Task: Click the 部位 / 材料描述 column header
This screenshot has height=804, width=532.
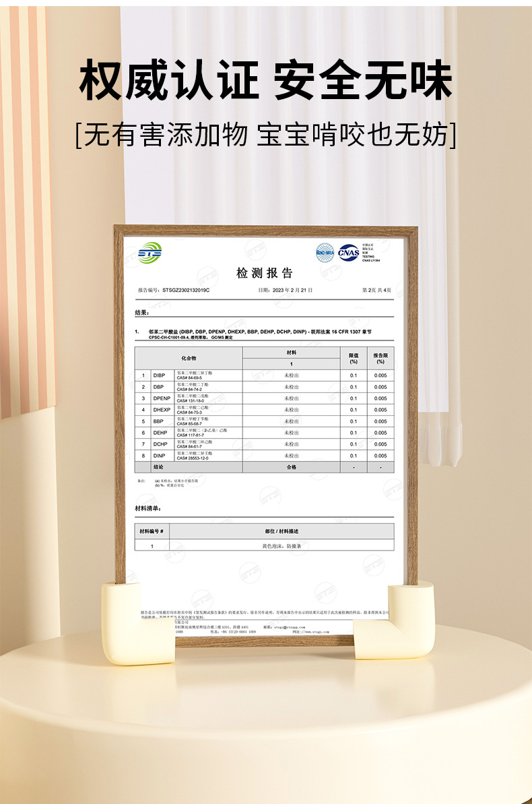Action: tap(281, 531)
